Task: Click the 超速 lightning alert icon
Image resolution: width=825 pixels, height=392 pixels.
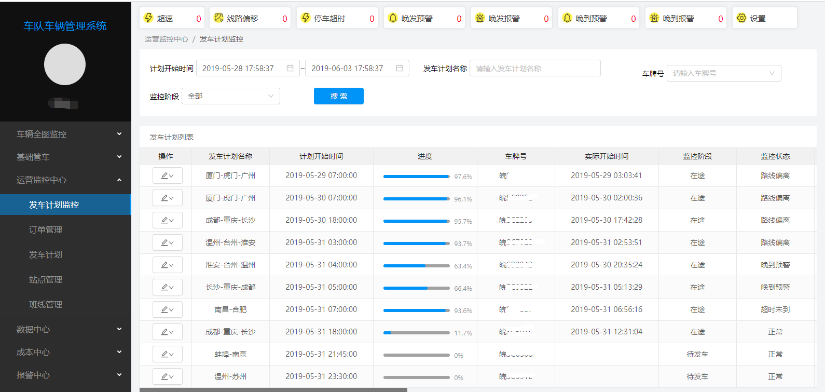Action: pos(148,18)
